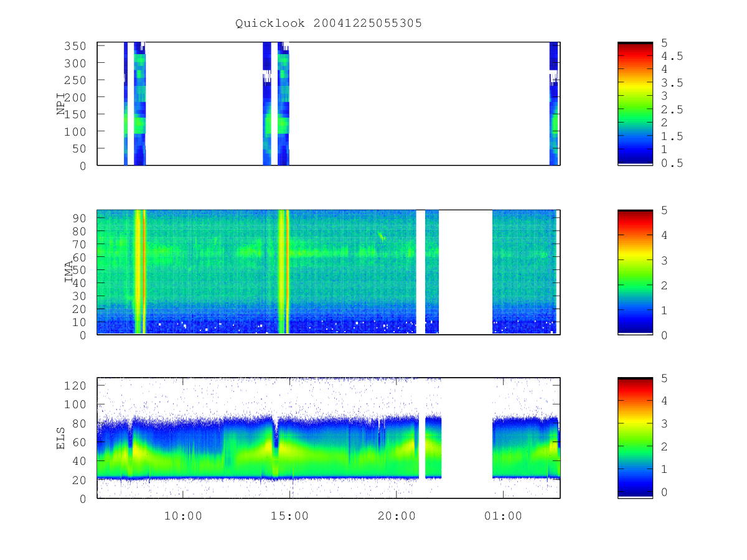This screenshot has width=747, height=560.
Task: Click the 10:00 time axis tick label
Action: click(183, 516)
